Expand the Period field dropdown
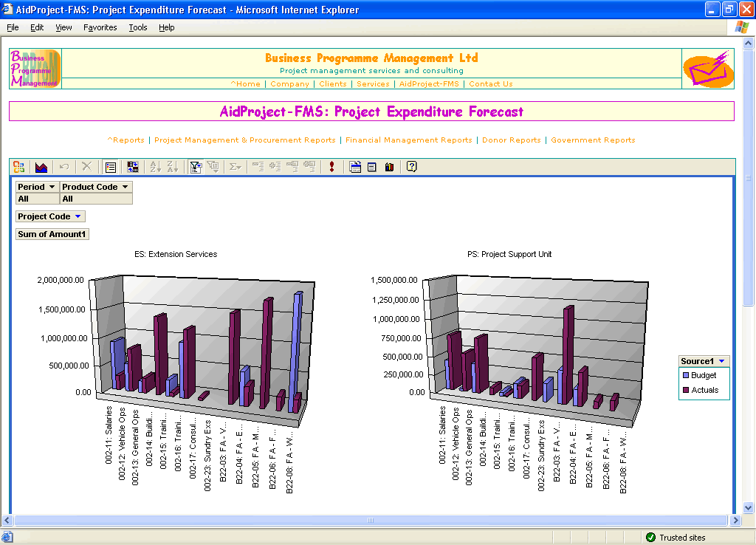The height and width of the screenshot is (545, 756). (x=52, y=187)
